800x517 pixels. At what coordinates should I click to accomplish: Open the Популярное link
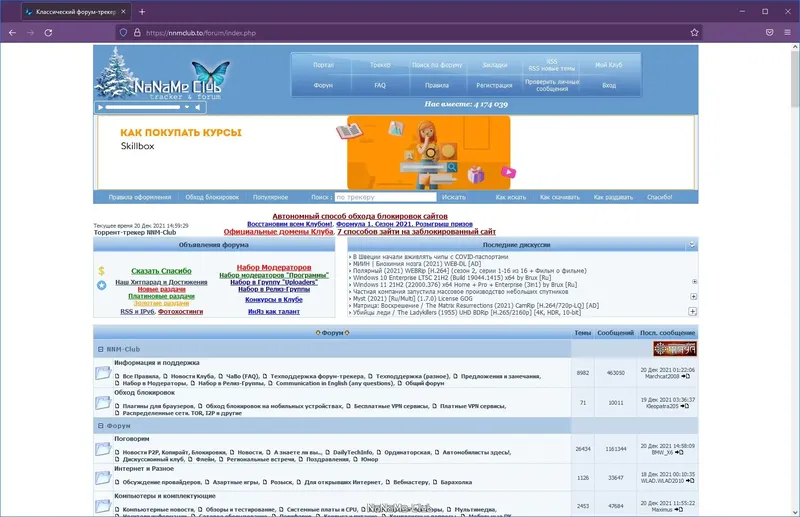tap(270, 197)
